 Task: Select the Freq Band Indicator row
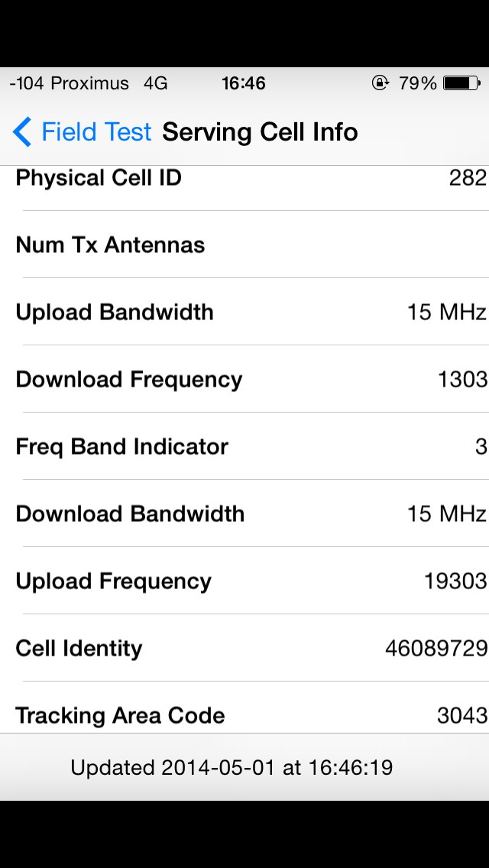click(x=244, y=447)
